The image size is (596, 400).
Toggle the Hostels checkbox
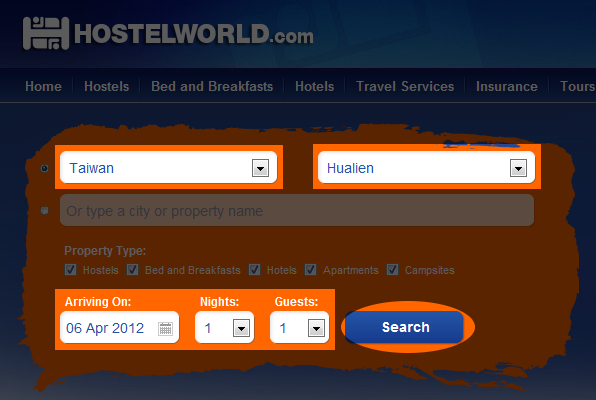point(71,270)
